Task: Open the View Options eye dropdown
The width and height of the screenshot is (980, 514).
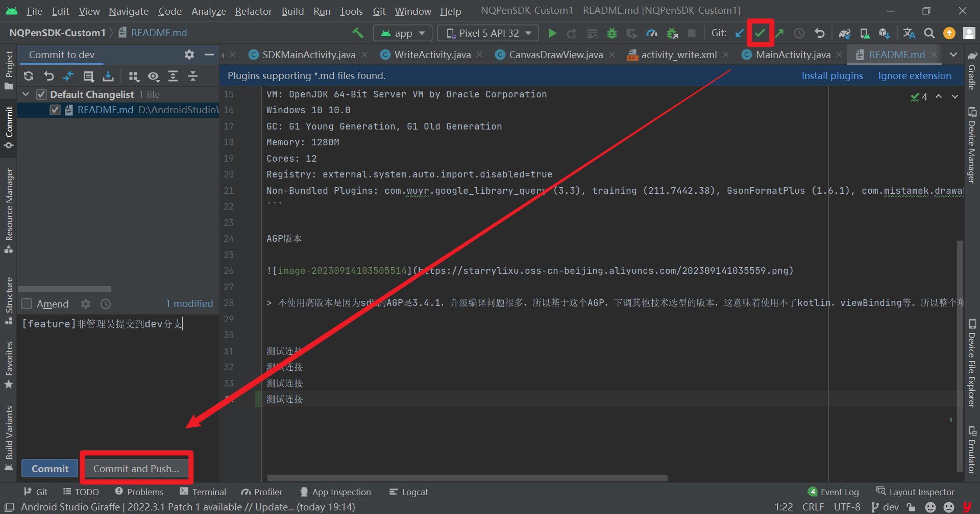Action: 153,76
